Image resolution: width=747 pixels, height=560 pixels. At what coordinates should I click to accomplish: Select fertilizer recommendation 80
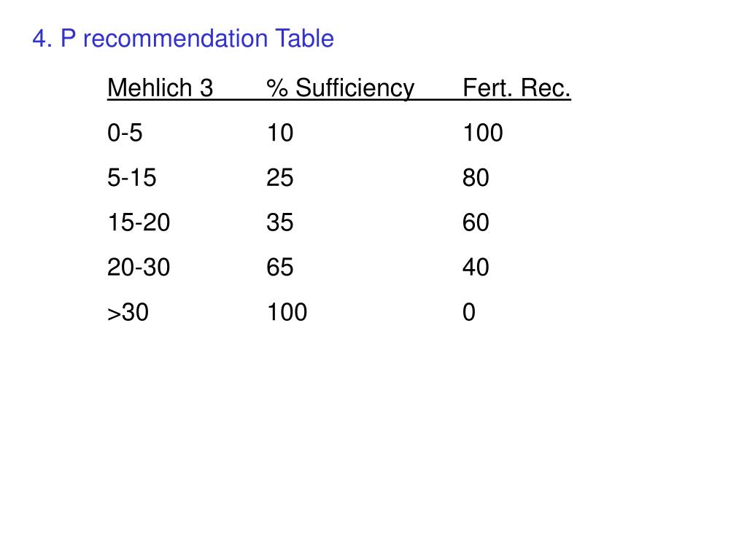(x=476, y=178)
